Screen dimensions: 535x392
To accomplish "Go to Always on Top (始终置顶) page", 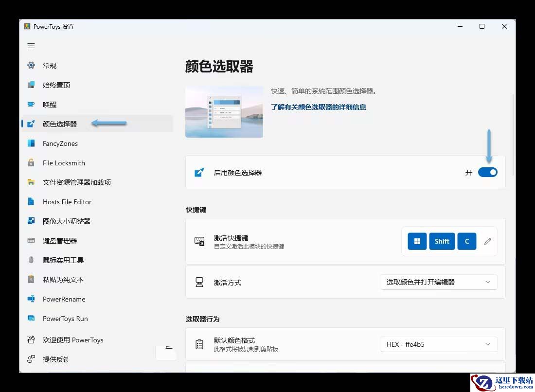I will pyautogui.click(x=97, y=85).
